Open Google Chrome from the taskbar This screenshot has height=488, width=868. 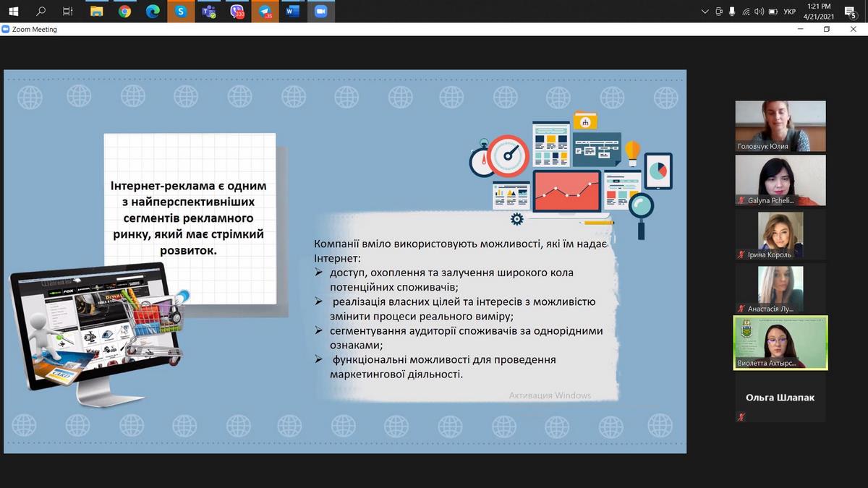[124, 12]
